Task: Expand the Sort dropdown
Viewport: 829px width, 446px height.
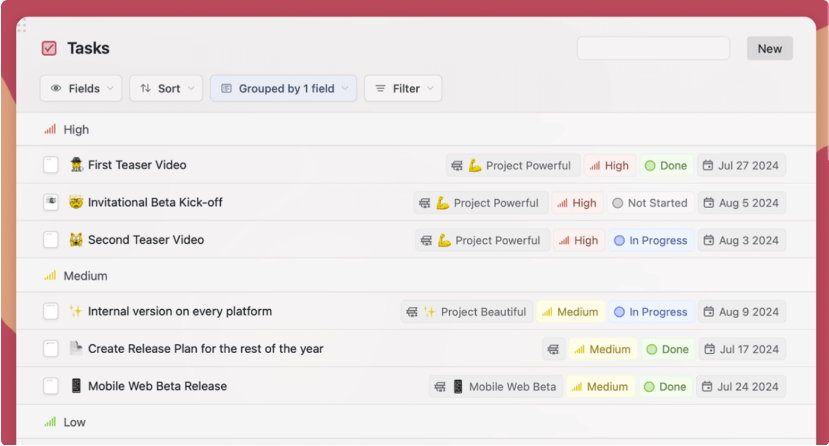Action: pyautogui.click(x=166, y=89)
